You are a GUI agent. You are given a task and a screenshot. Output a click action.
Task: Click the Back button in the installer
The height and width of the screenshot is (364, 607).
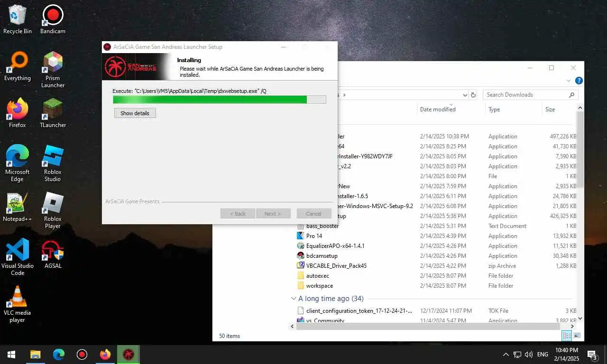(238, 214)
